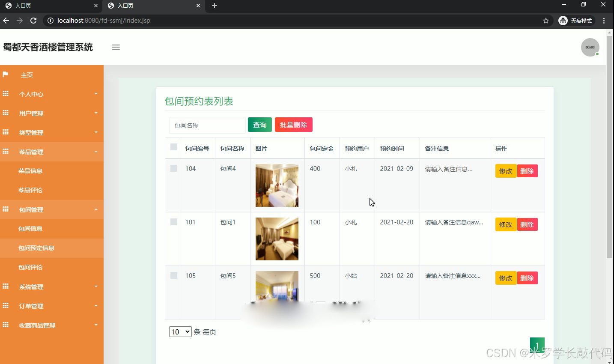Open the 包间预定信息 menu item
The width and height of the screenshot is (614, 364).
pos(38,248)
